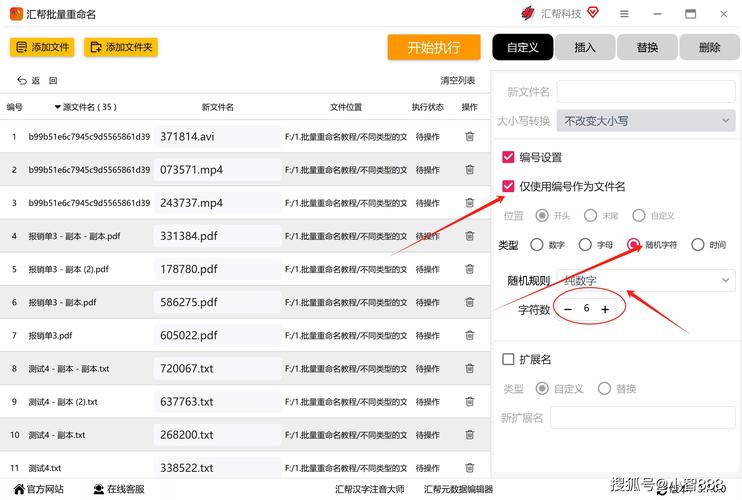Image resolution: width=742 pixels, height=500 pixels.
Task: Select 自定义 position radio button
Action: 638,216
